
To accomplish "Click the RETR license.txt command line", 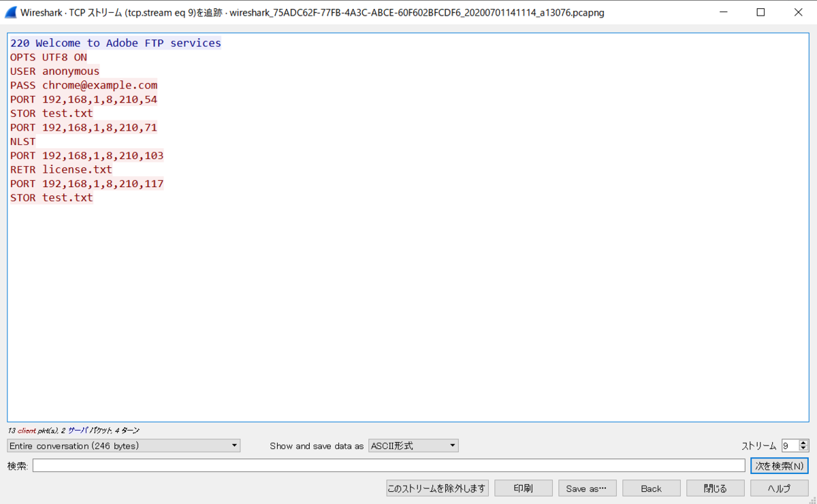I will 61,169.
